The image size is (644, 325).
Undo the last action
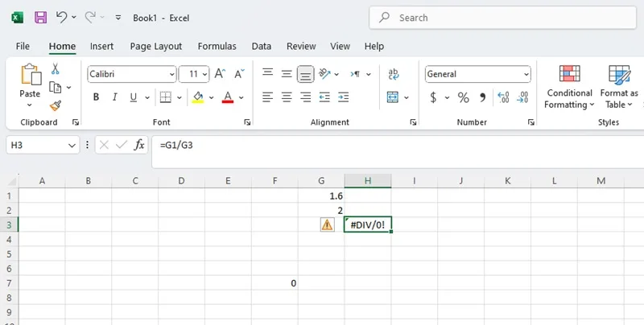62,17
